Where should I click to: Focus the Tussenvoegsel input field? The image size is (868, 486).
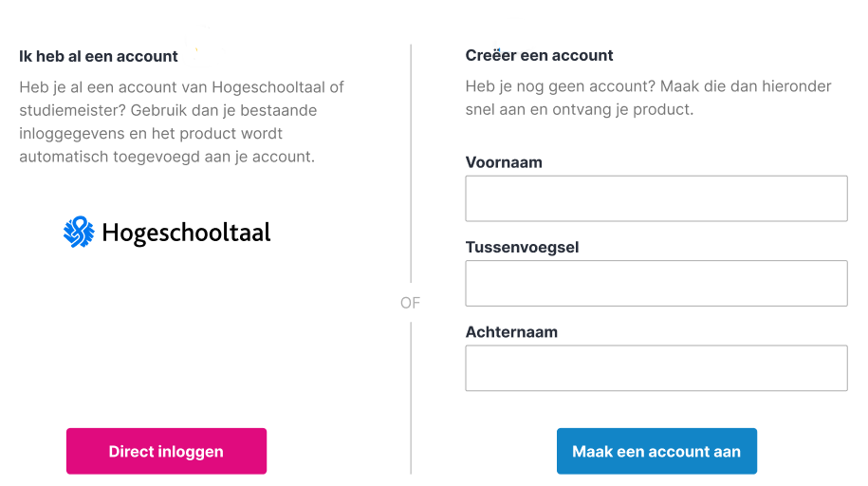[656, 283]
